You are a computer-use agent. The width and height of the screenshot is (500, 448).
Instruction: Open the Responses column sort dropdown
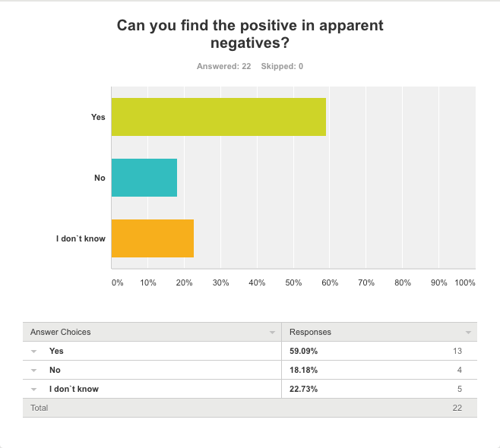468,333
